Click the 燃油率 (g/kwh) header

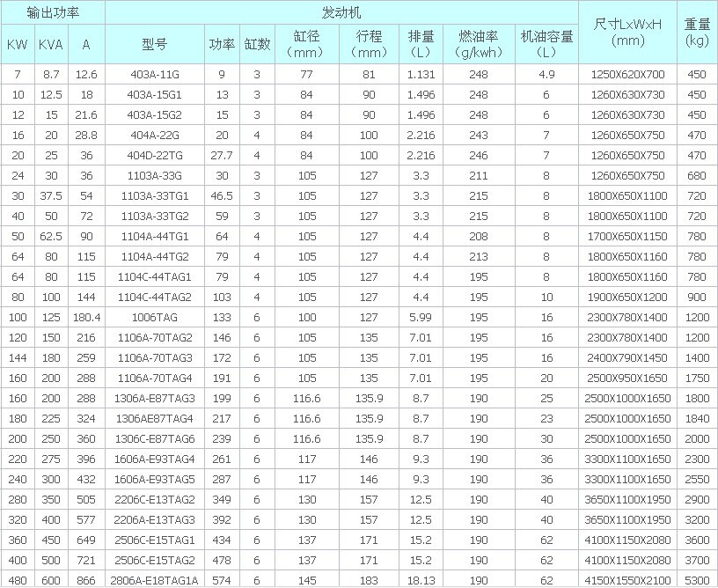(479, 44)
